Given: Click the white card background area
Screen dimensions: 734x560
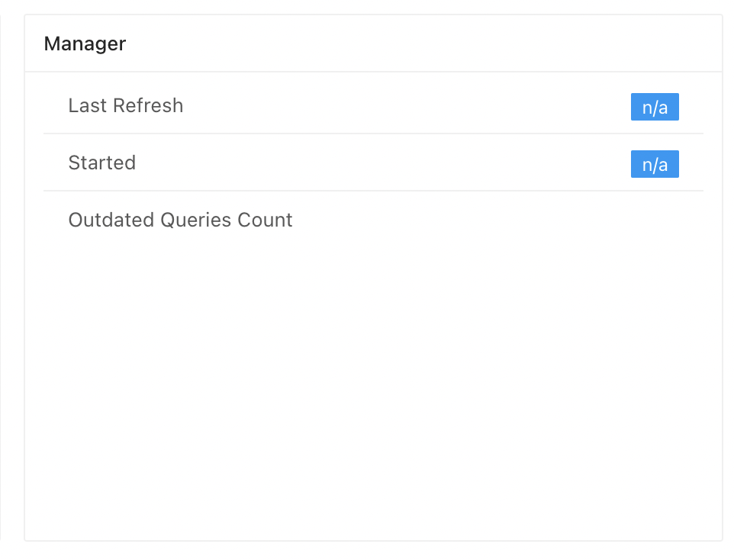Looking at the screenshot, I should (374, 381).
